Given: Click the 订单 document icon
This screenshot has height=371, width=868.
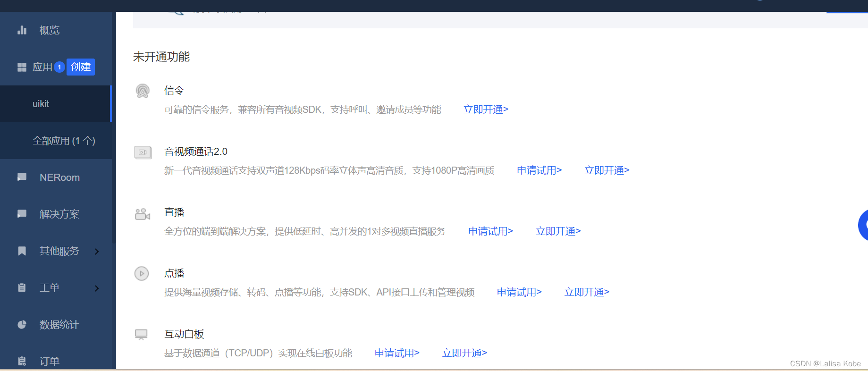Looking at the screenshot, I should tap(22, 362).
